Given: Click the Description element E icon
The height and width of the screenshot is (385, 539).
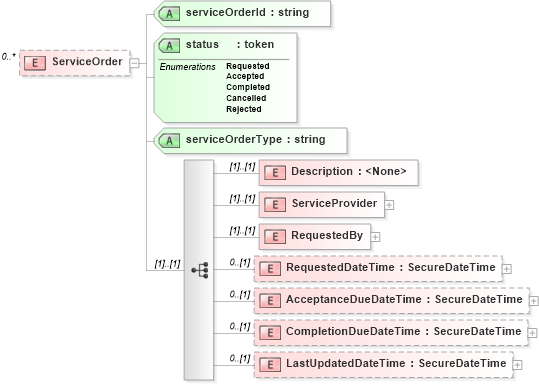Looking at the screenshot, I should click(x=275, y=173).
